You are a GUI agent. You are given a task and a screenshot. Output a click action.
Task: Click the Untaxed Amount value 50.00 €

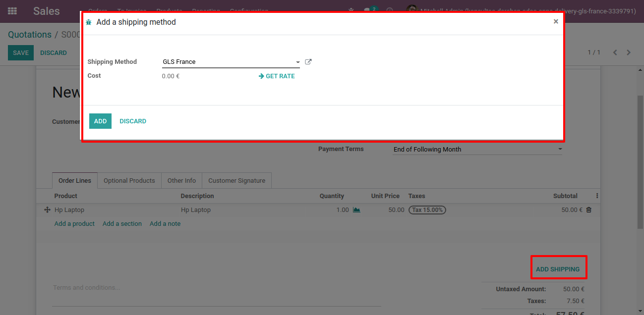point(574,289)
